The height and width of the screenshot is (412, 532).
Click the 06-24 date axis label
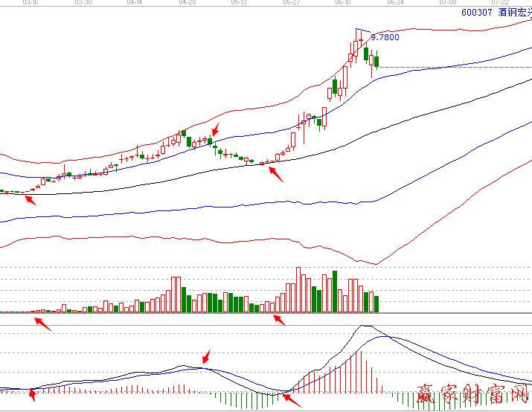coord(395,3)
